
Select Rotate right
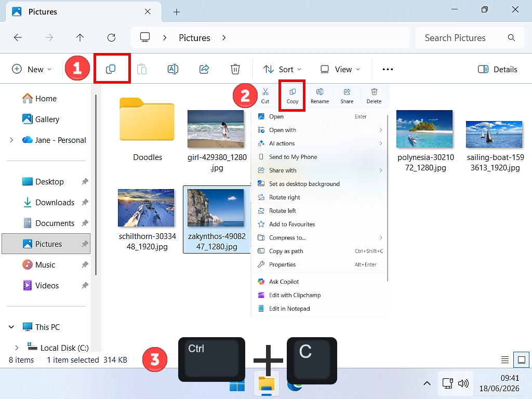320,197
